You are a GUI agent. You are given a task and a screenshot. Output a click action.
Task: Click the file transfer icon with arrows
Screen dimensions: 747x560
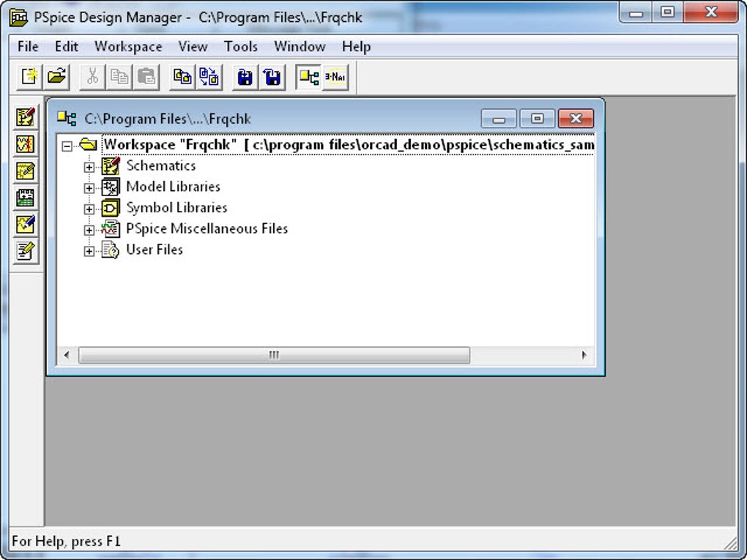point(209,77)
